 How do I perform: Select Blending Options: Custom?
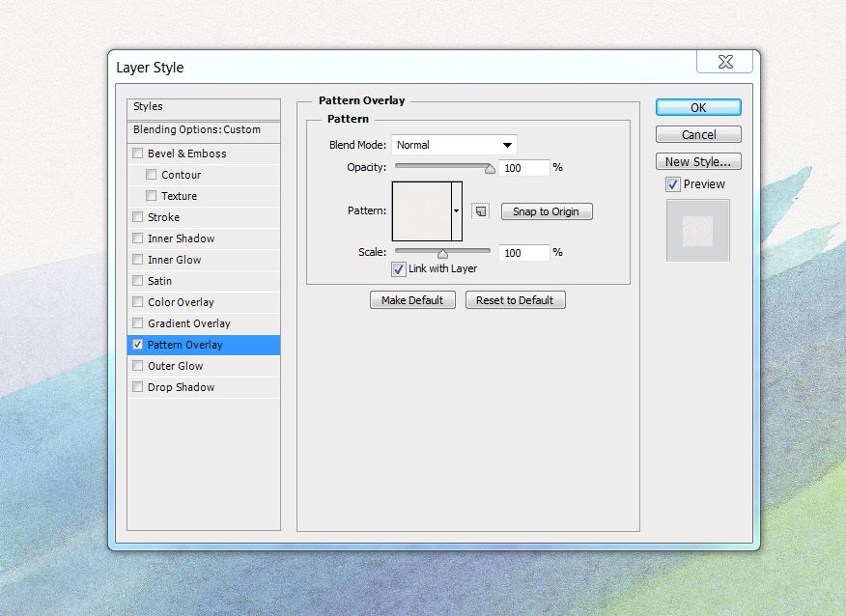click(x=194, y=129)
